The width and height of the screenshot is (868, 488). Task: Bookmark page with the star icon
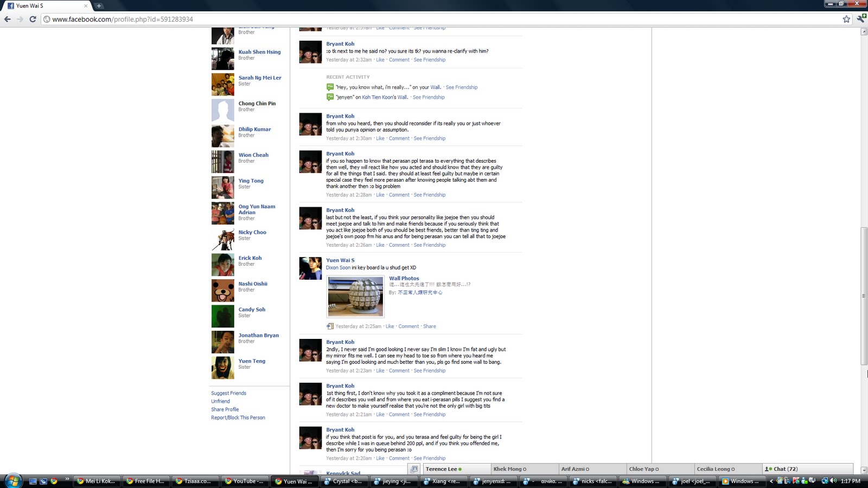[846, 19]
